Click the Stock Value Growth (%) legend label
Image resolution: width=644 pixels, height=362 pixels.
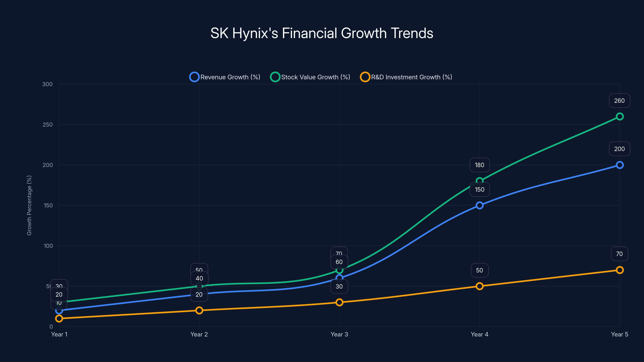coord(316,77)
